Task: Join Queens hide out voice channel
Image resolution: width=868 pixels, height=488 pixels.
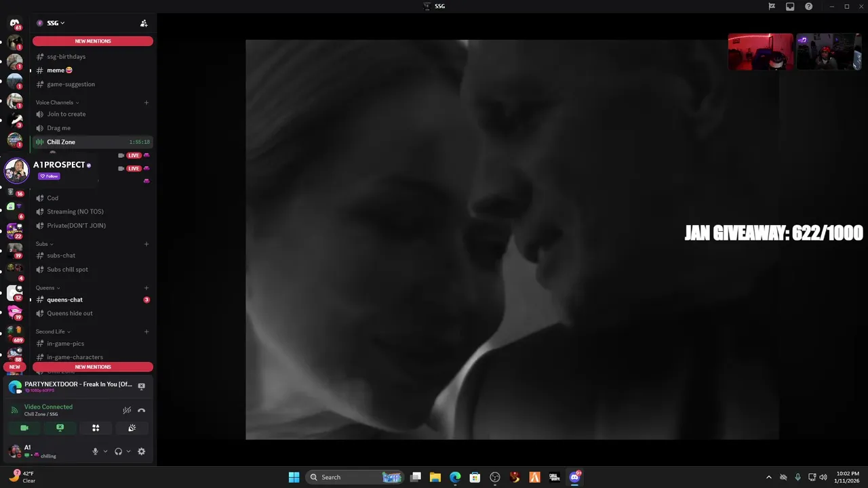Action: (92, 313)
